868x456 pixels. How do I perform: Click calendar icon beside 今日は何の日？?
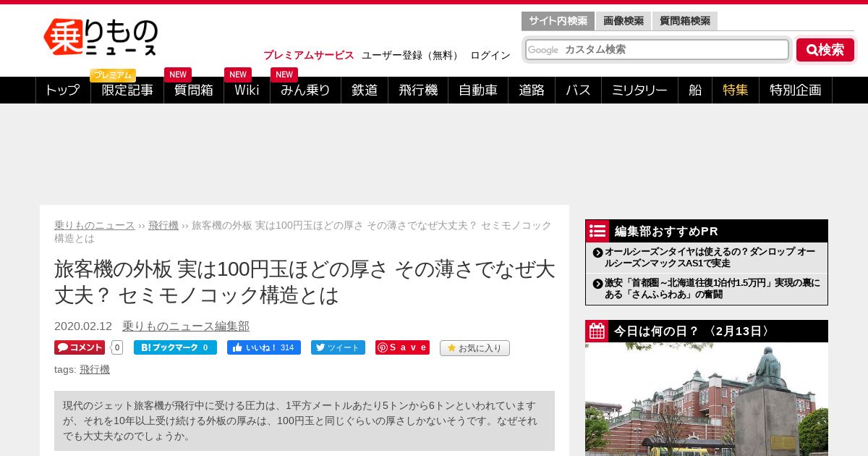coord(597,332)
